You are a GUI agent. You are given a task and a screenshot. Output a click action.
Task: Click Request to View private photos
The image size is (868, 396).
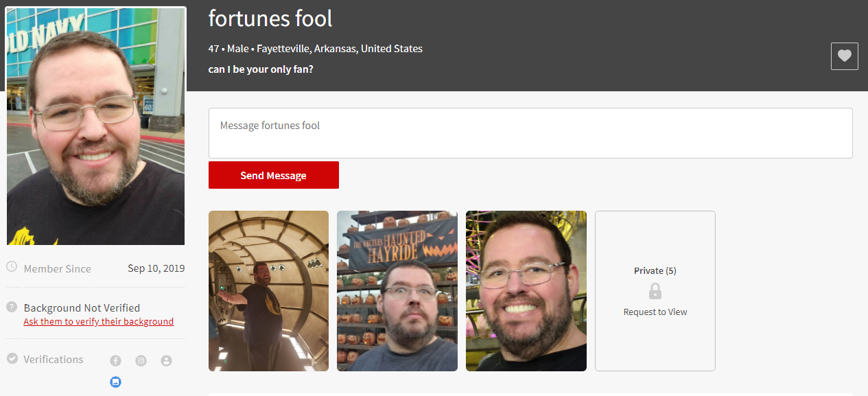pyautogui.click(x=655, y=312)
